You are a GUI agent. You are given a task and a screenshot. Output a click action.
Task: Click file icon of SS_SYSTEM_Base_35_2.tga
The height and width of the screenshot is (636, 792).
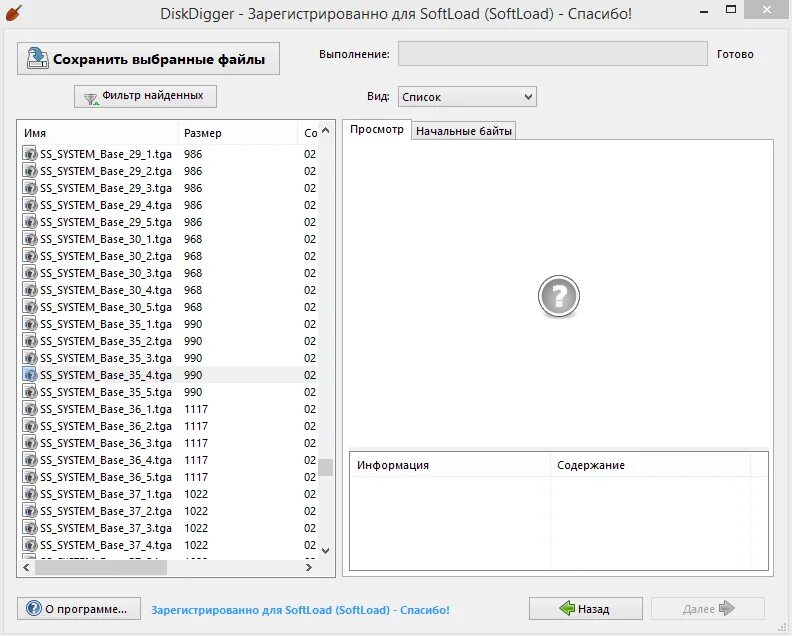(30, 341)
